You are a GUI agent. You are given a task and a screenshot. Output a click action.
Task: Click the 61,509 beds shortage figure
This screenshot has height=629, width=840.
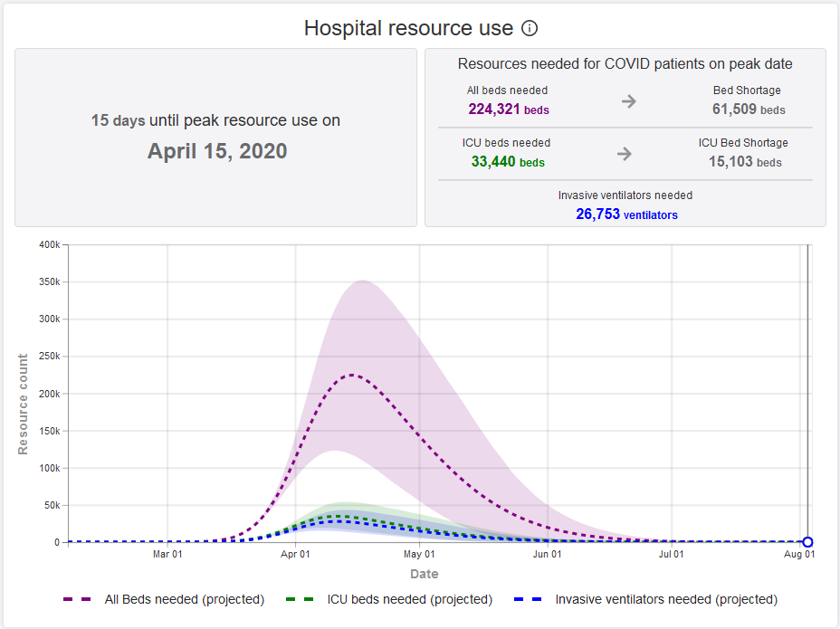[x=748, y=110]
